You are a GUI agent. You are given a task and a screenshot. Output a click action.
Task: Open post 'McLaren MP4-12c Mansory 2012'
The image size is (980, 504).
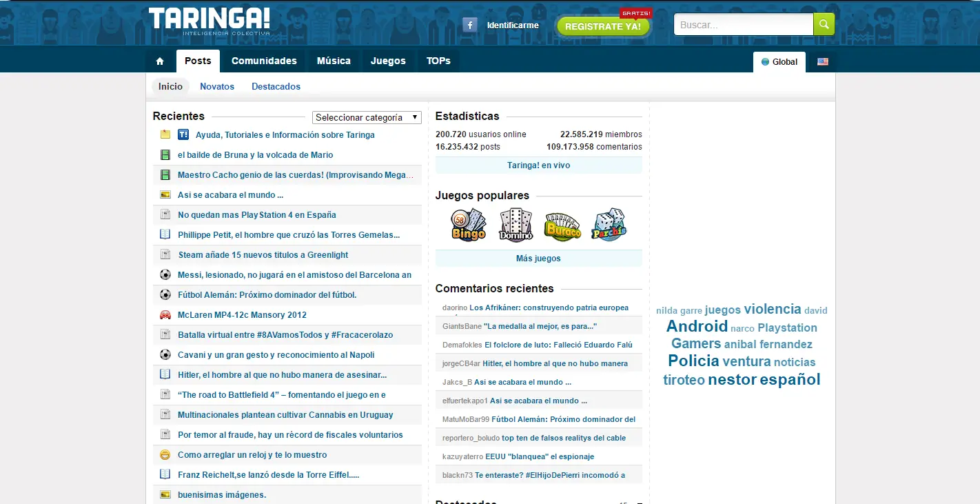[242, 315]
